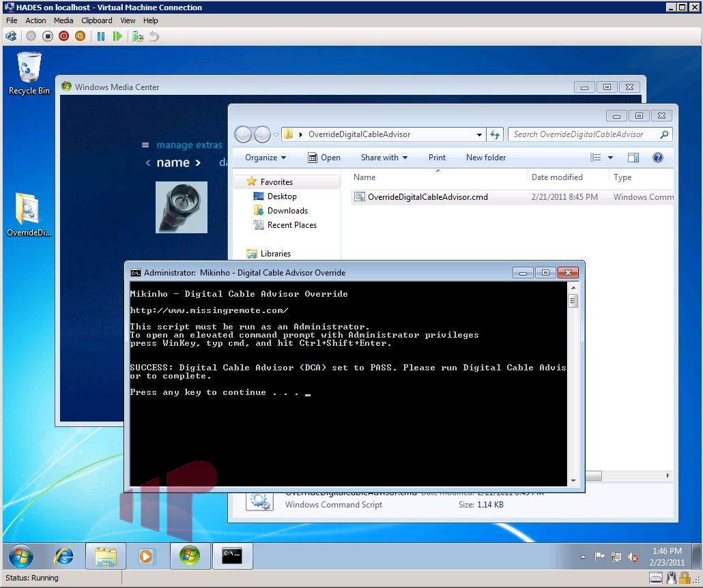Open the Organize dropdown in Explorer

266,158
